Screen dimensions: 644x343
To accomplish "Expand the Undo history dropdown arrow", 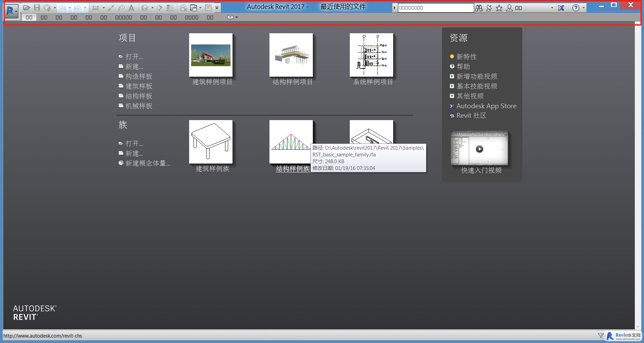I will pyautogui.click(x=69, y=7).
